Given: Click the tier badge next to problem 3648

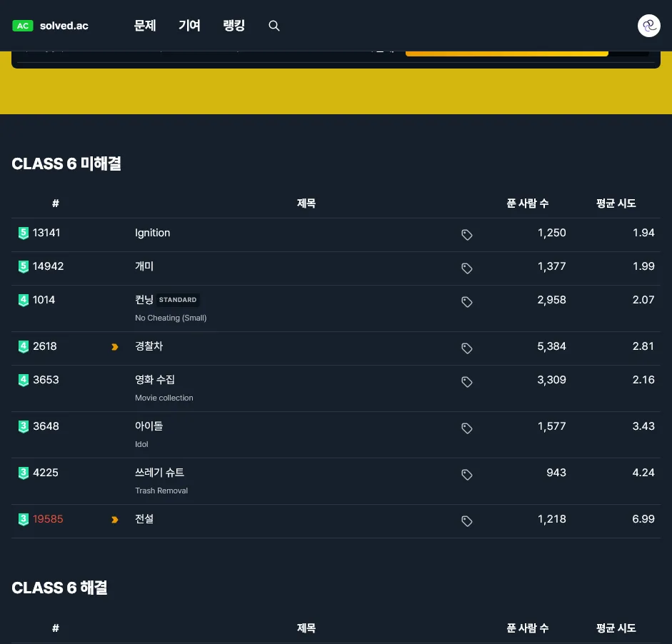Looking at the screenshot, I should pos(24,426).
